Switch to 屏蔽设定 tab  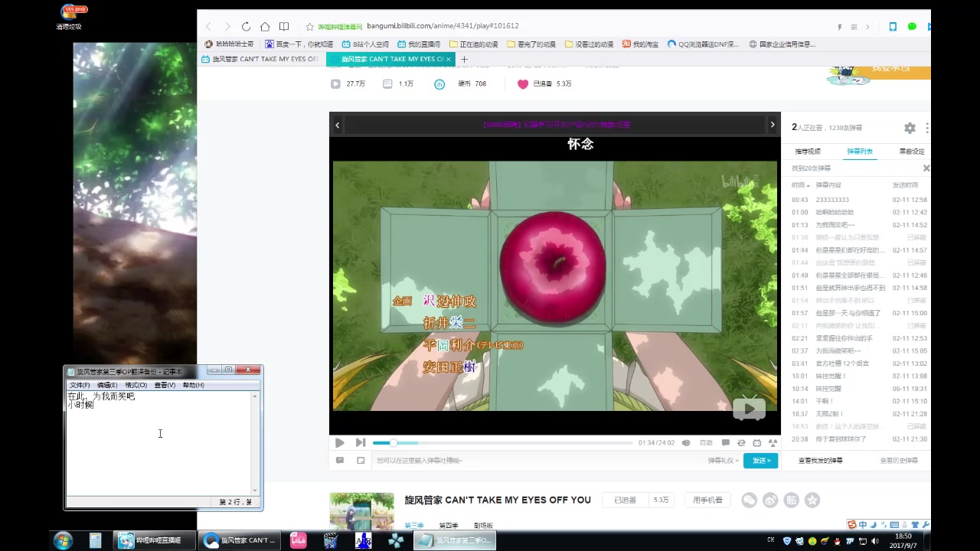[x=911, y=152]
